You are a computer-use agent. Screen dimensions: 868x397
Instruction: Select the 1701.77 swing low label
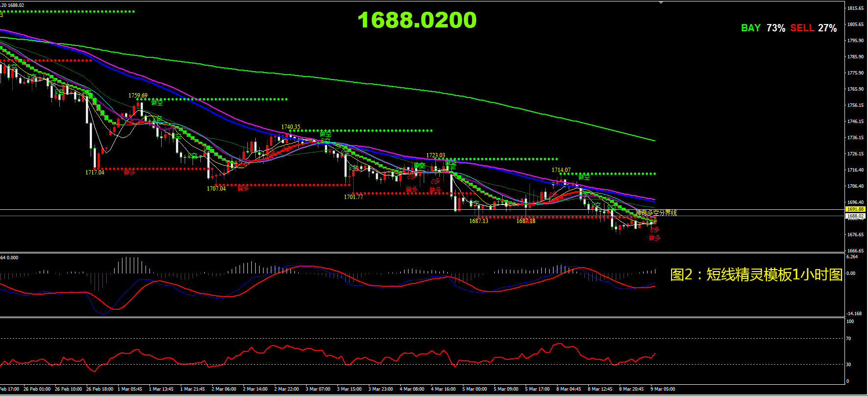(x=353, y=197)
